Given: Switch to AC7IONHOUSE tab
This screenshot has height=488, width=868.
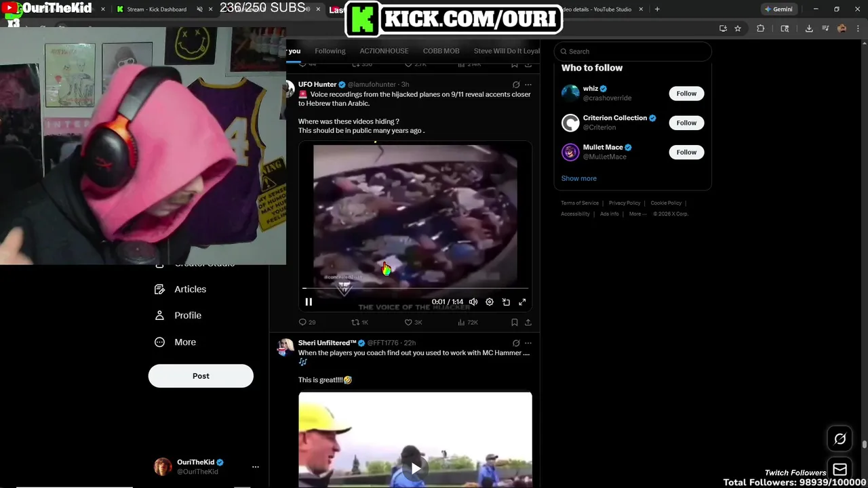Looking at the screenshot, I should tap(384, 51).
